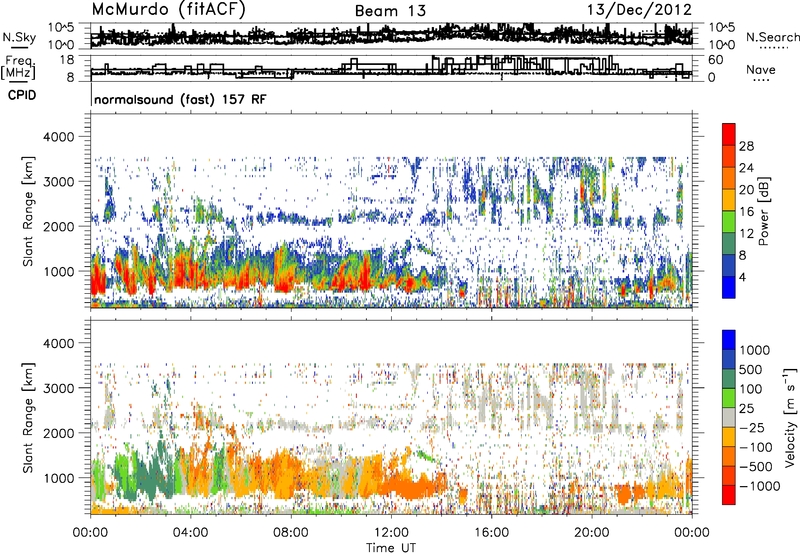
Task: Click the noise level trace panel
Action: coord(391,36)
